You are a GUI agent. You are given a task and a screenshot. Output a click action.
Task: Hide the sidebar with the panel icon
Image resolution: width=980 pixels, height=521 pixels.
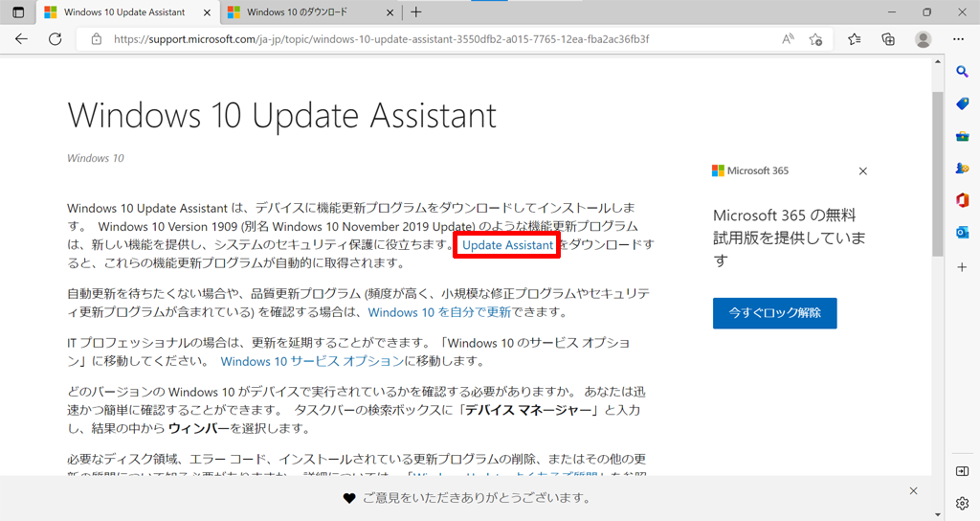[x=963, y=471]
